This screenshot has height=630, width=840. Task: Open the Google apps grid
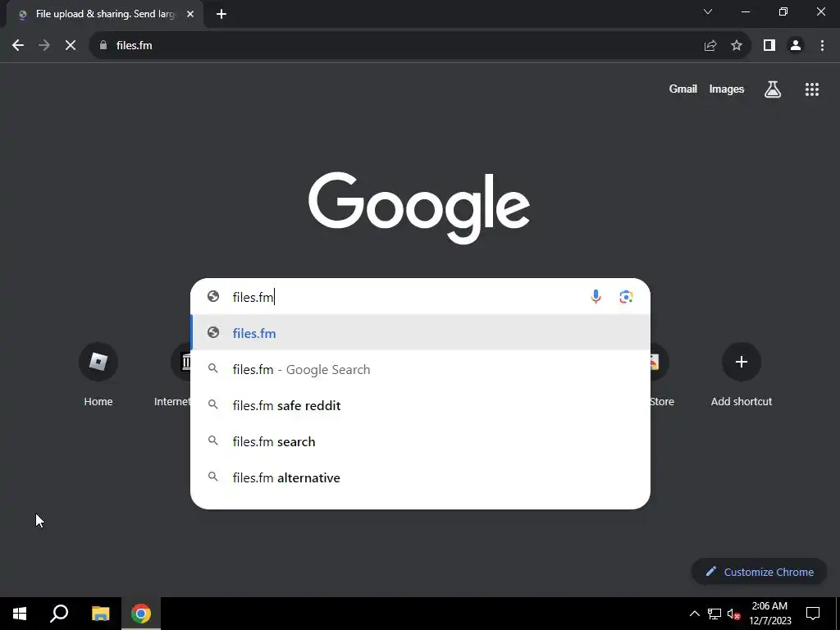811,89
